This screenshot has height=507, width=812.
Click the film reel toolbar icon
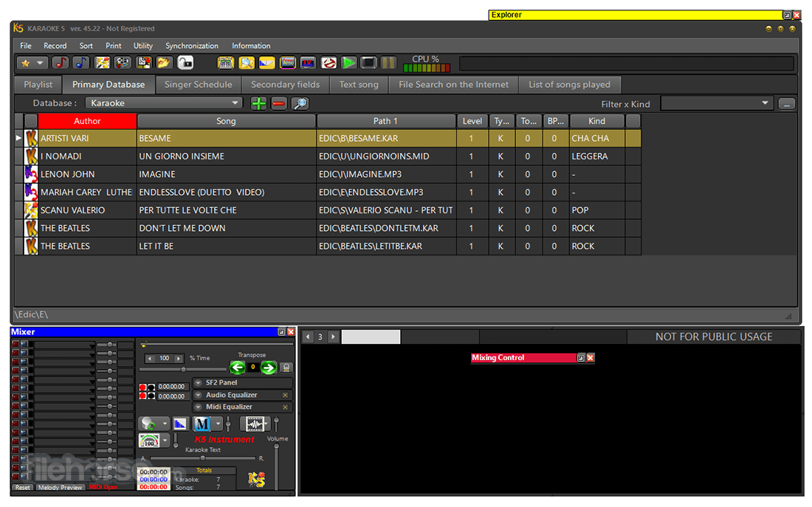tap(123, 63)
